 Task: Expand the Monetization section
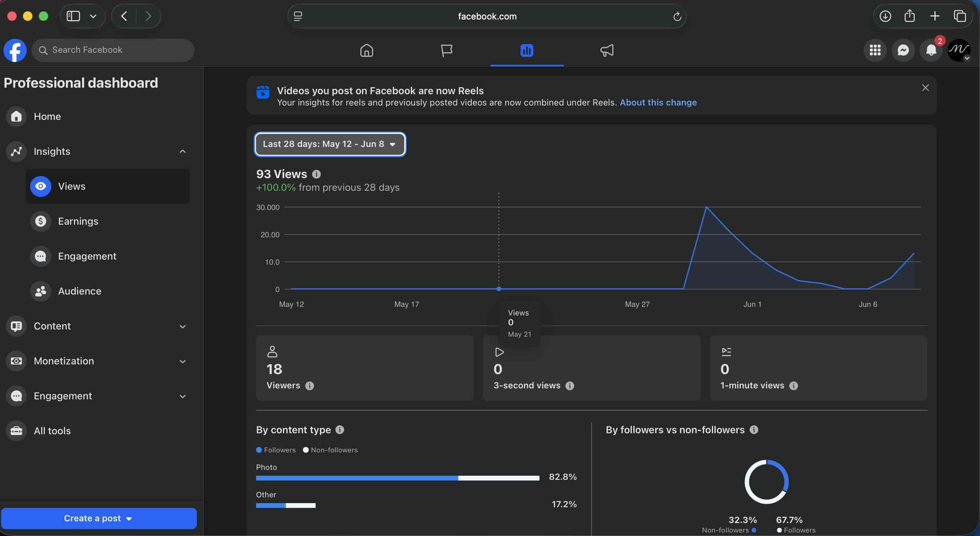(182, 362)
